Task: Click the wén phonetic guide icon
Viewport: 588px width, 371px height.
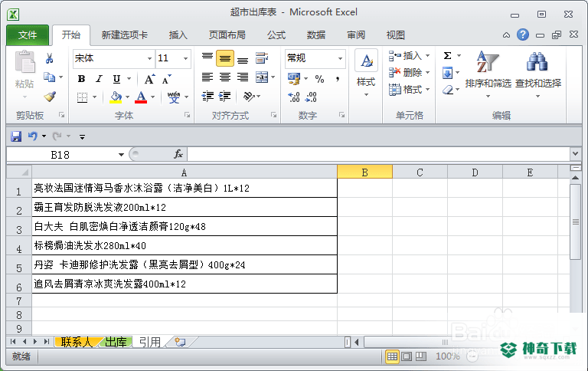Action: point(174,97)
